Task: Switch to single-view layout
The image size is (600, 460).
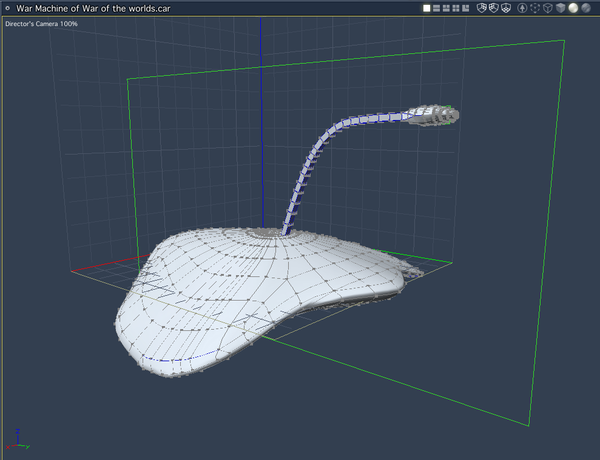Action: point(426,8)
